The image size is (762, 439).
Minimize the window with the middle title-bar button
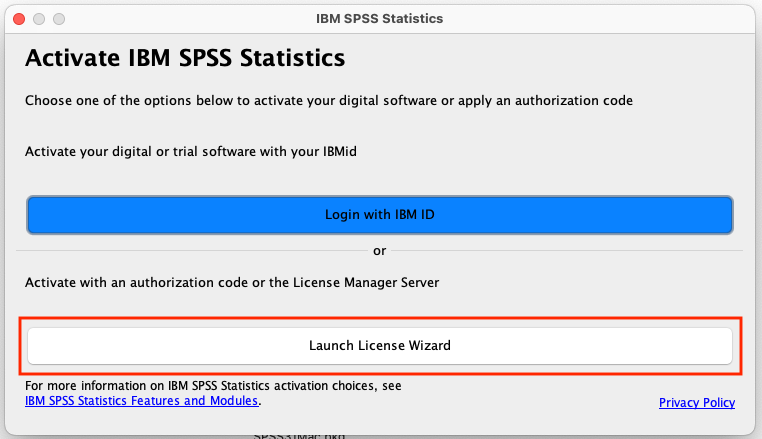tap(39, 19)
